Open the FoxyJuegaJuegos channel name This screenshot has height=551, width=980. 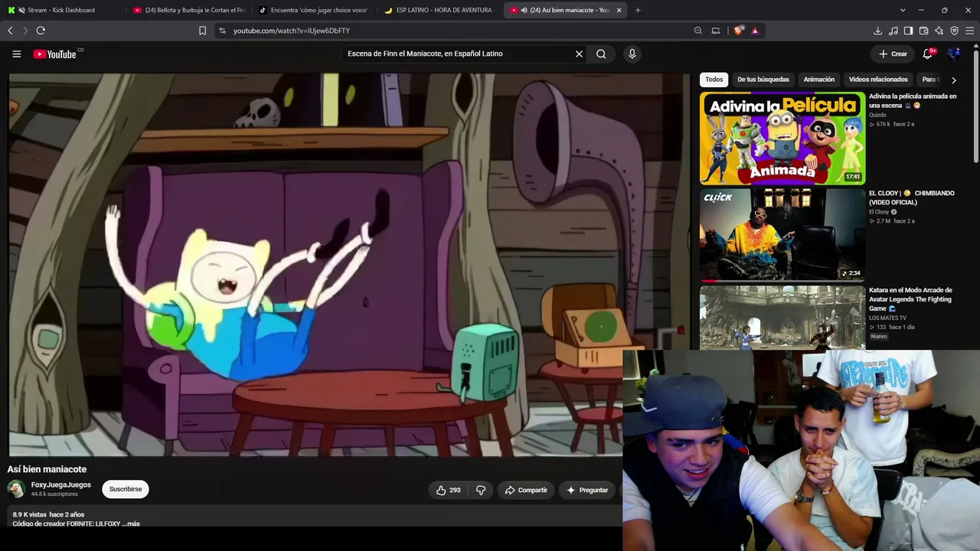60,484
